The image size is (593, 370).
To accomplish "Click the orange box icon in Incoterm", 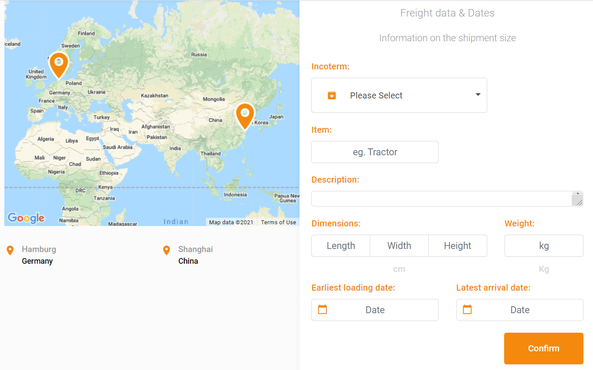I will point(332,95).
